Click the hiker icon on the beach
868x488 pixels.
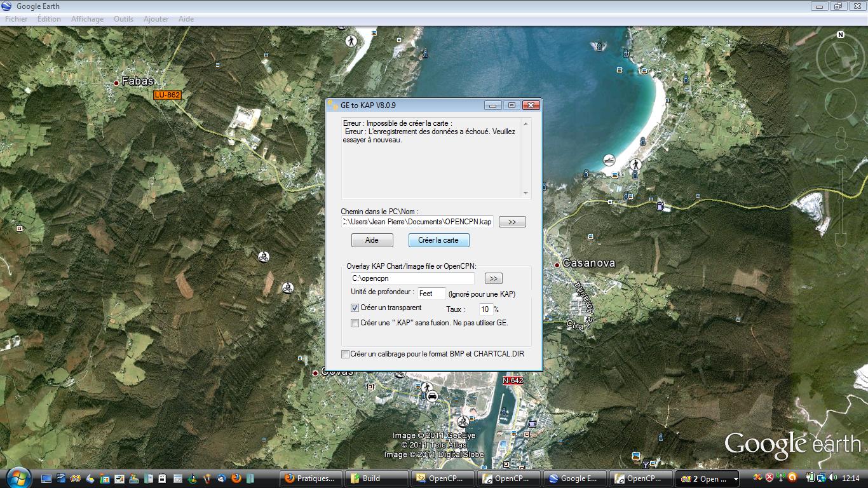point(635,164)
